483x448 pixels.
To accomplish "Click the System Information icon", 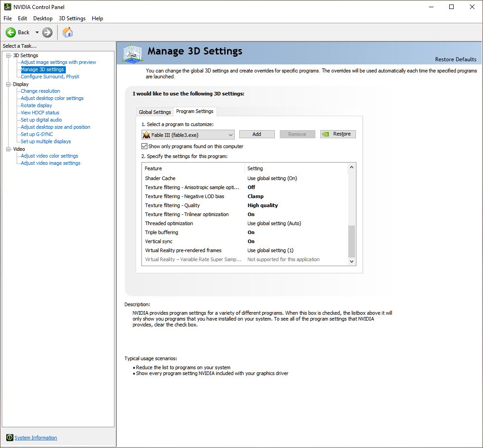I will click(9, 438).
